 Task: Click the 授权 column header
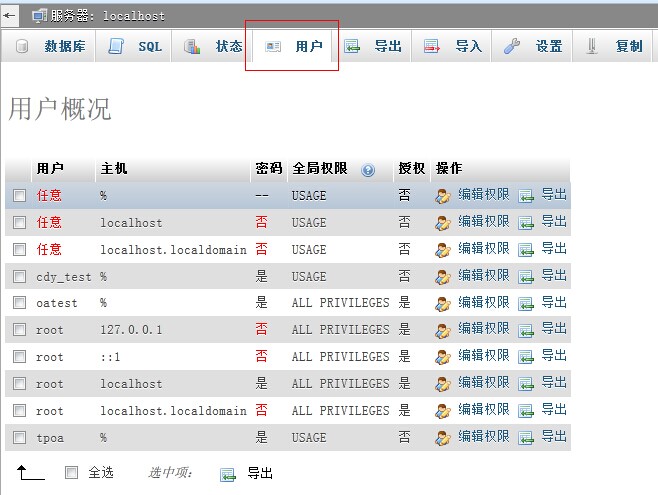tap(411, 168)
